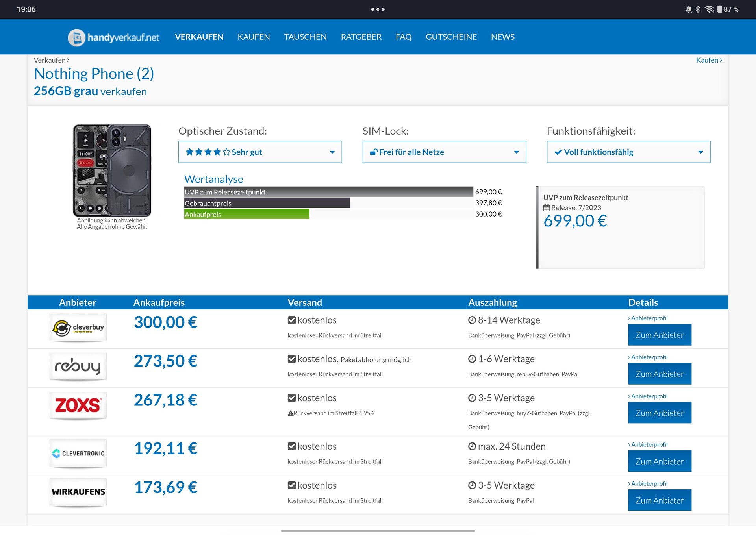Click the rebuy provider logo
Image resolution: width=756 pixels, height=535 pixels.
pyautogui.click(x=78, y=367)
